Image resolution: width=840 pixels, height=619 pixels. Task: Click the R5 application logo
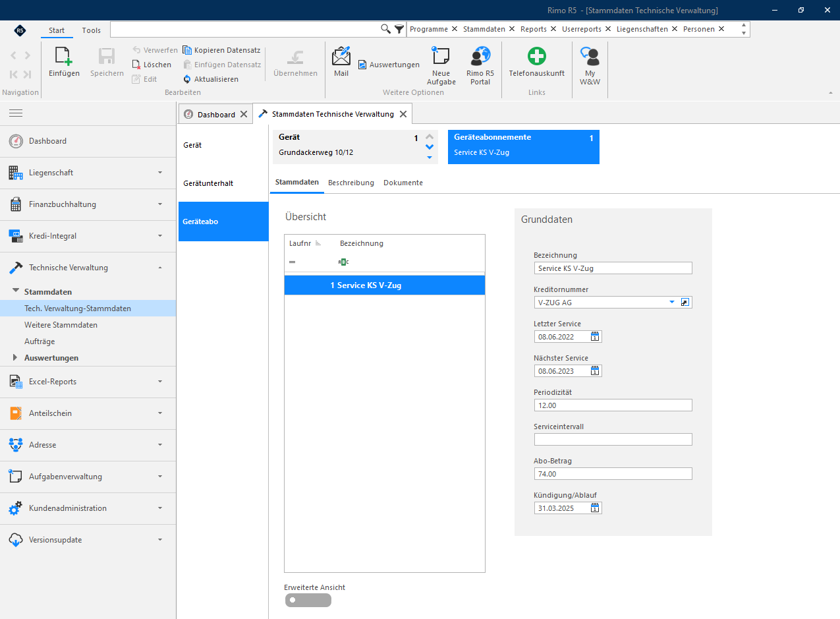tap(20, 30)
